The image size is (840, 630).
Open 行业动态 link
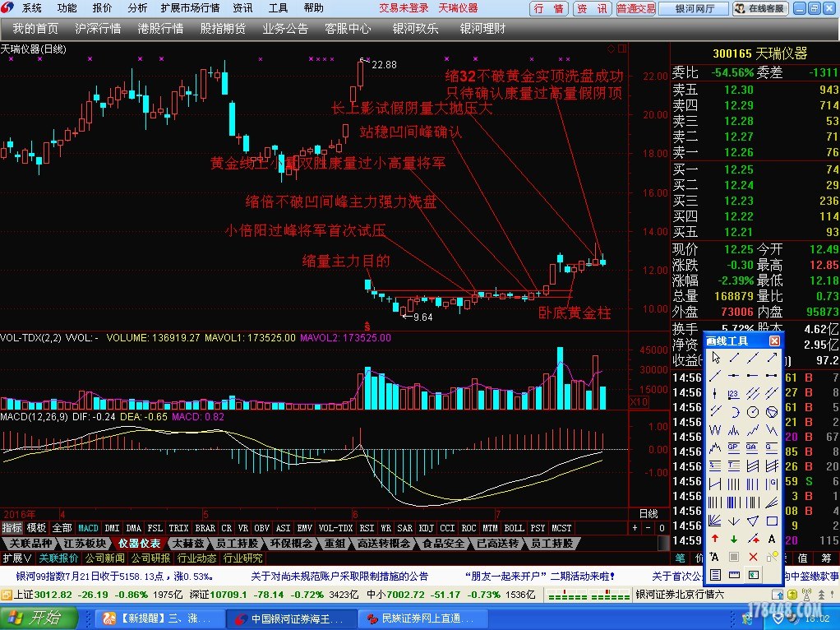[x=197, y=558]
